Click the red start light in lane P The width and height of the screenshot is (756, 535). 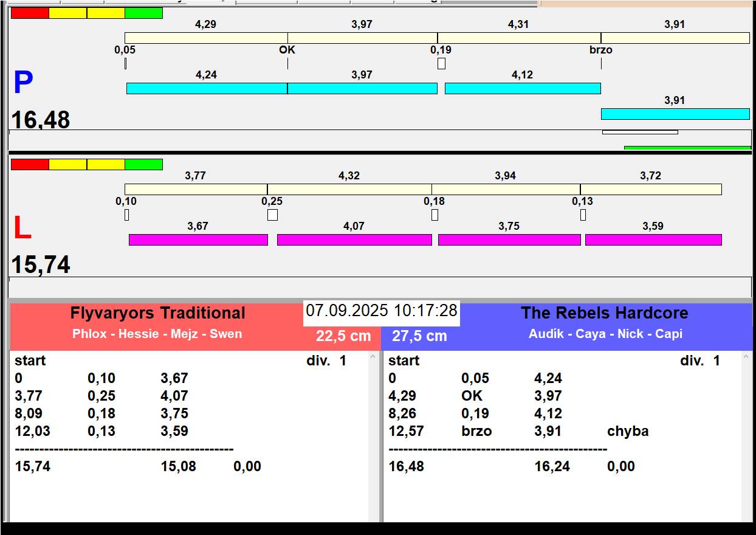30,13
